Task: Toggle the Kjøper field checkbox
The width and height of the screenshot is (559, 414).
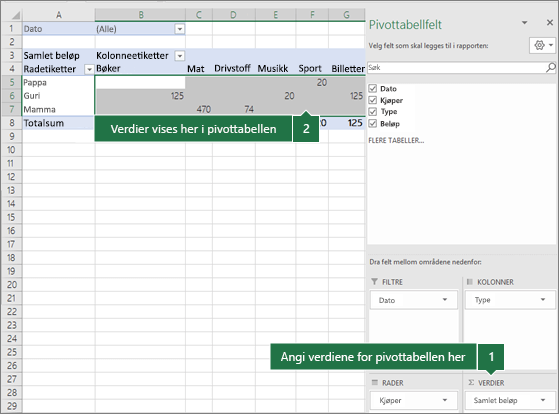Action: 373,100
